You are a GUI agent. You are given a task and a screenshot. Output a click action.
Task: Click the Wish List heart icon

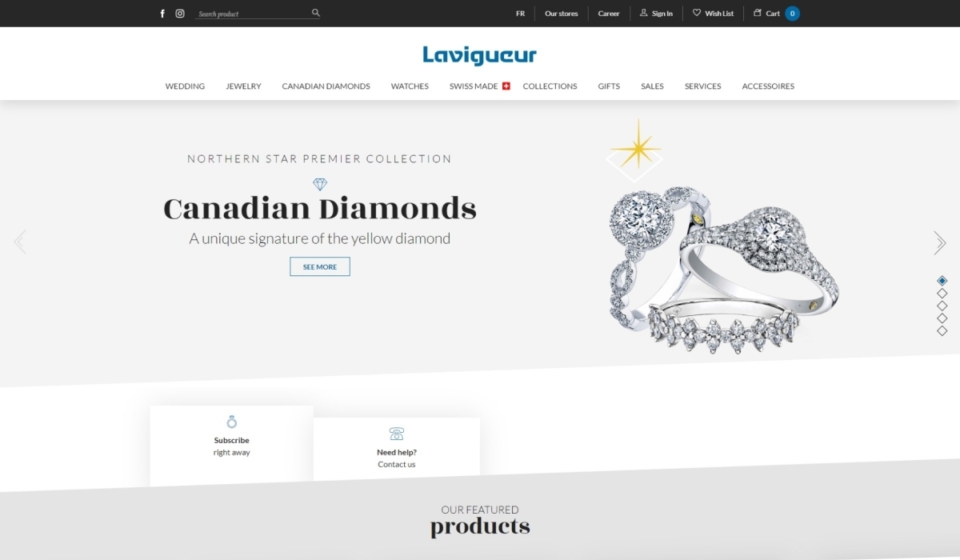click(697, 13)
